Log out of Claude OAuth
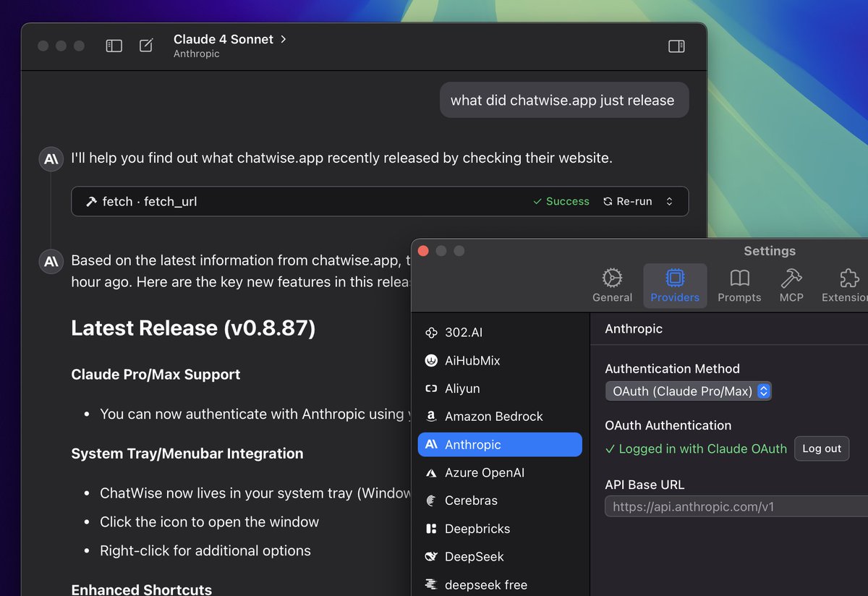 pyautogui.click(x=822, y=448)
